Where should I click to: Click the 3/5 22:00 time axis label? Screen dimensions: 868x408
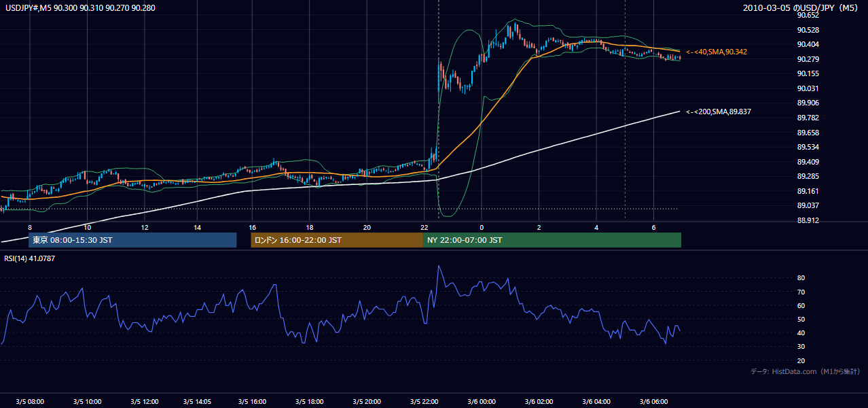pos(424,402)
